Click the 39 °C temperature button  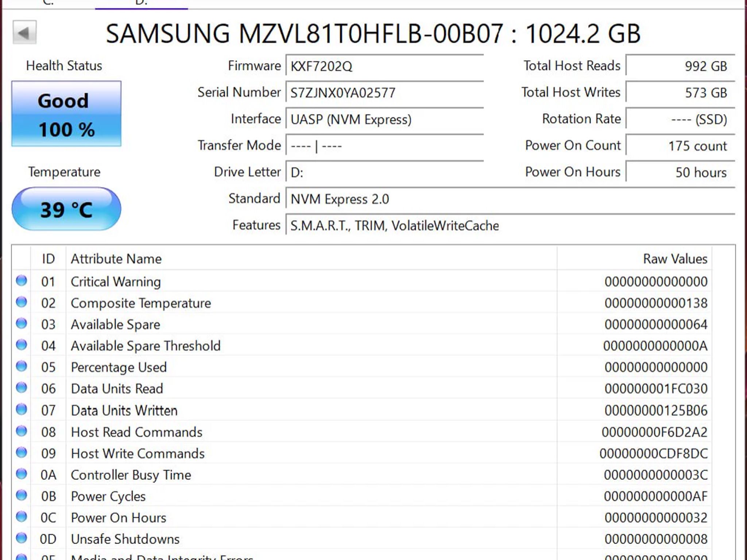tap(66, 209)
